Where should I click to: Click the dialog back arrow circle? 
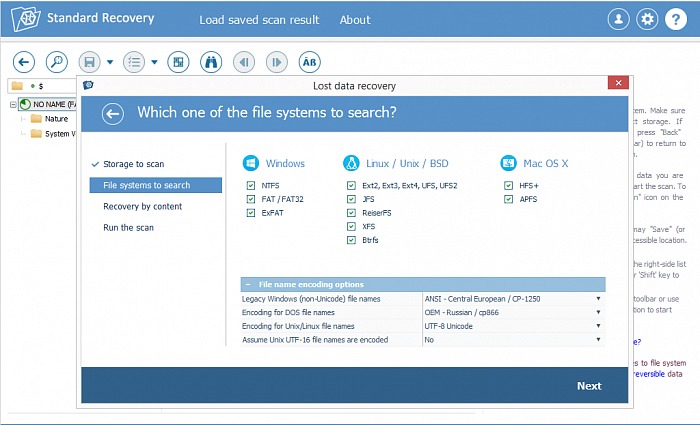coord(112,113)
